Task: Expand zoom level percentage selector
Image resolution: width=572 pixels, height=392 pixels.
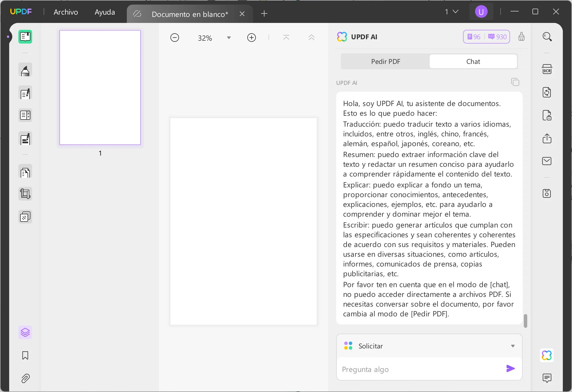Action: (x=229, y=38)
